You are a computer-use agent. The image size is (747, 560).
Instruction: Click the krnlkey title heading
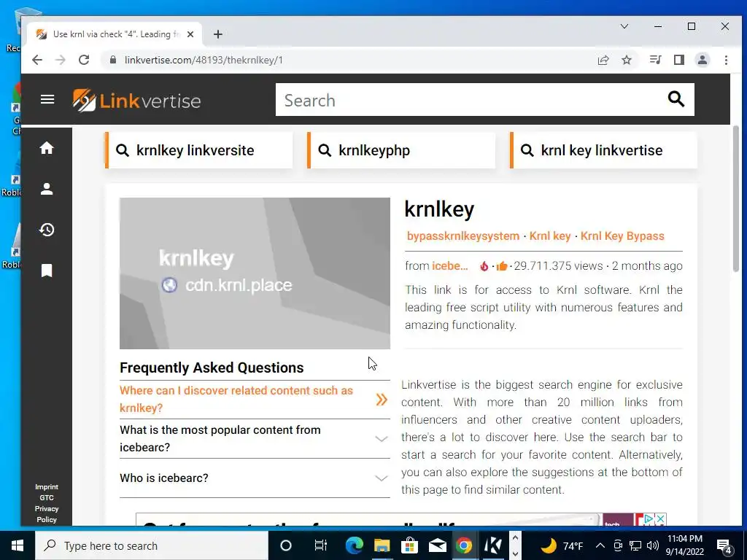pos(439,209)
